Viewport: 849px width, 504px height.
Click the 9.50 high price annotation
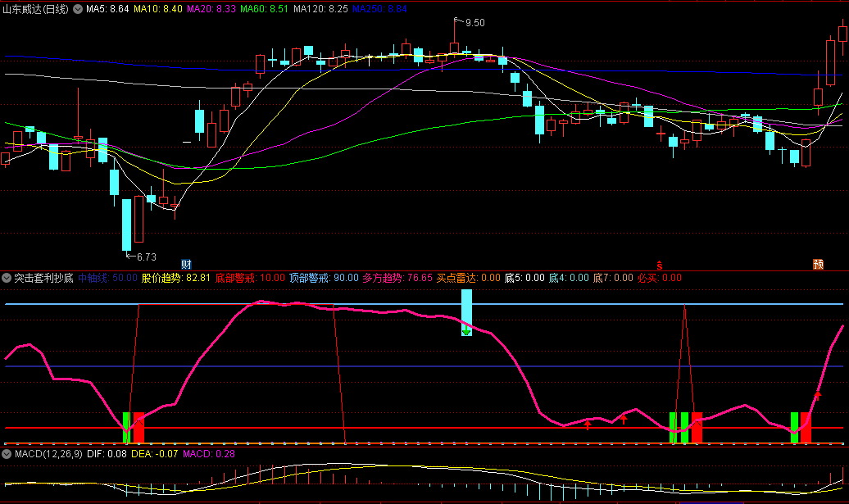tap(474, 23)
